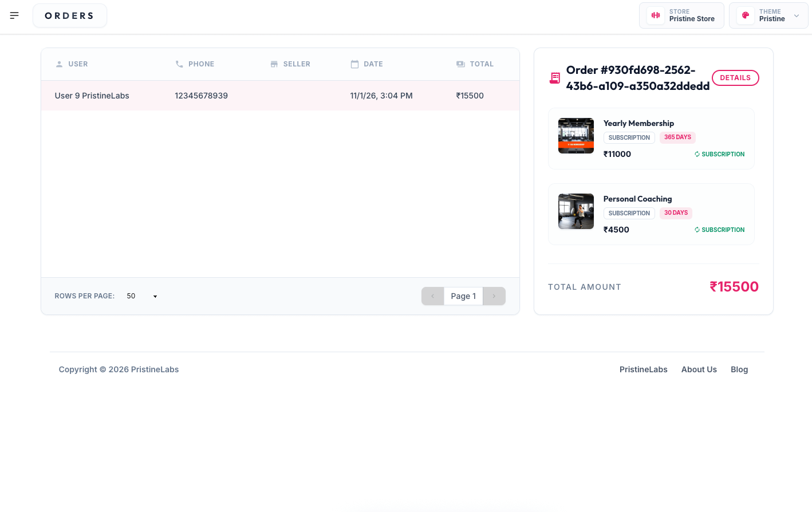Screen dimensions: 812x512
Task: Follow the Blog footer link
Action: (739, 369)
